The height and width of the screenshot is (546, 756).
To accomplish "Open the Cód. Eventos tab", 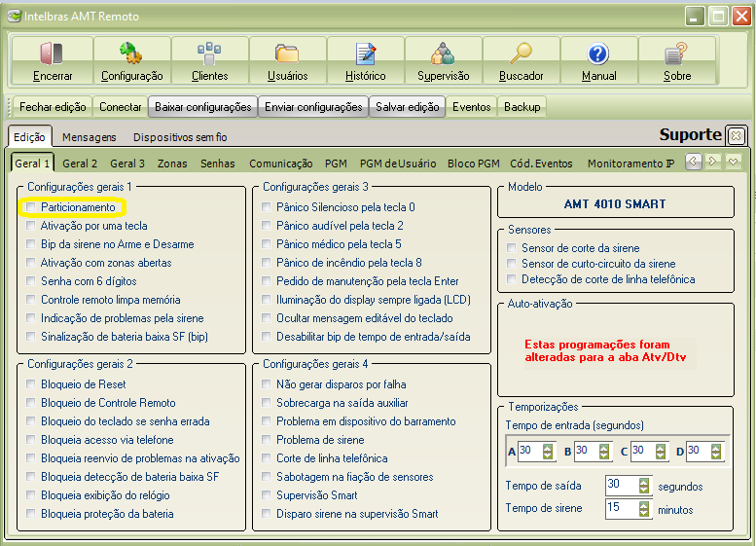I will pyautogui.click(x=541, y=164).
